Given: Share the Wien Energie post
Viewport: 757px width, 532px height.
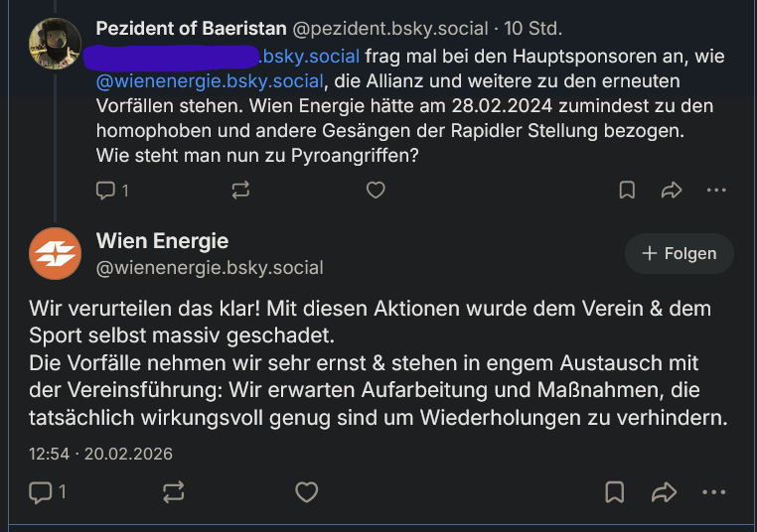Looking at the screenshot, I should pos(663,491).
